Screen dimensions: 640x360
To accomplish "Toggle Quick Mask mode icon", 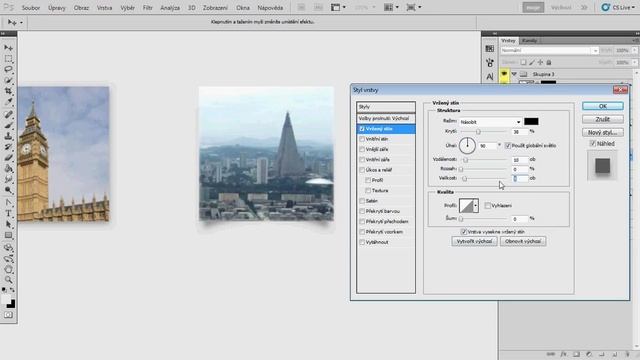I will coord(8,315).
